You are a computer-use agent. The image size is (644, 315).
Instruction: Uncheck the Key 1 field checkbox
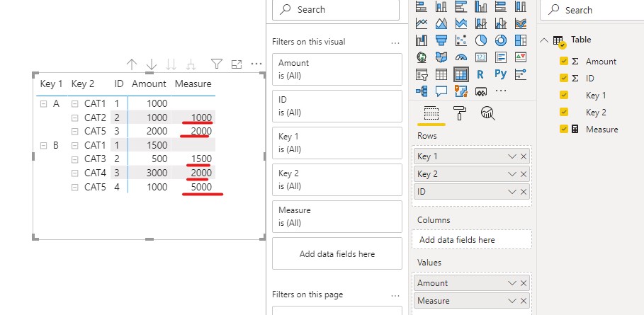(564, 95)
